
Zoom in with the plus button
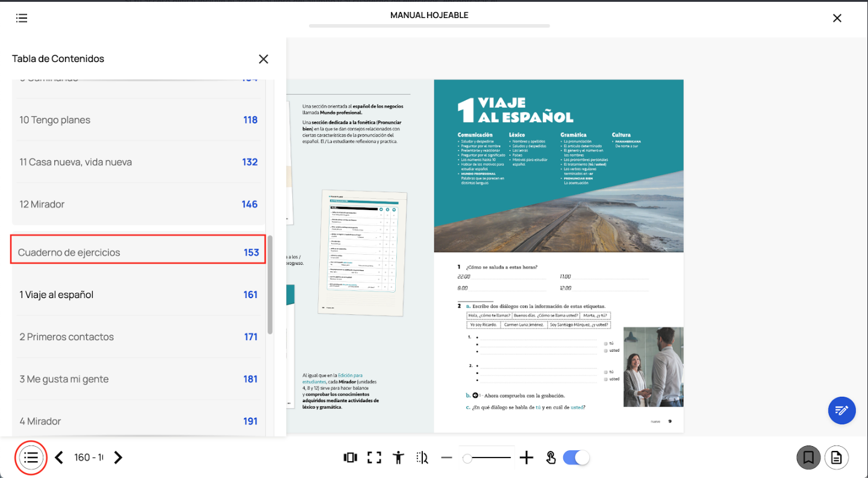tap(526, 458)
